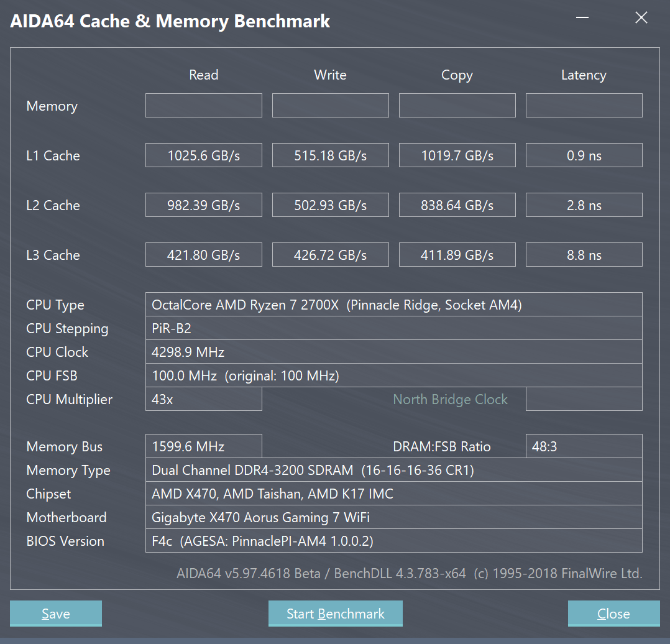Click the Read column header
The height and width of the screenshot is (644, 670).
pyautogui.click(x=204, y=75)
